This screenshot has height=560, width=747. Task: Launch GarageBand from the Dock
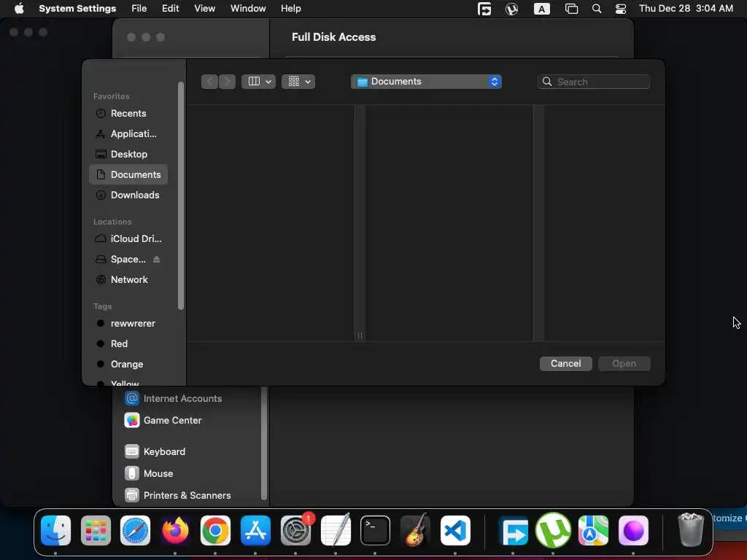pyautogui.click(x=415, y=529)
